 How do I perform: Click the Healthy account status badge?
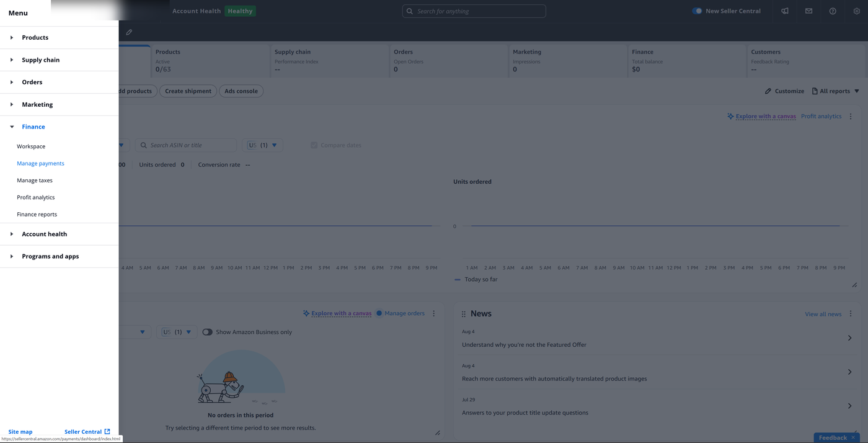click(240, 11)
